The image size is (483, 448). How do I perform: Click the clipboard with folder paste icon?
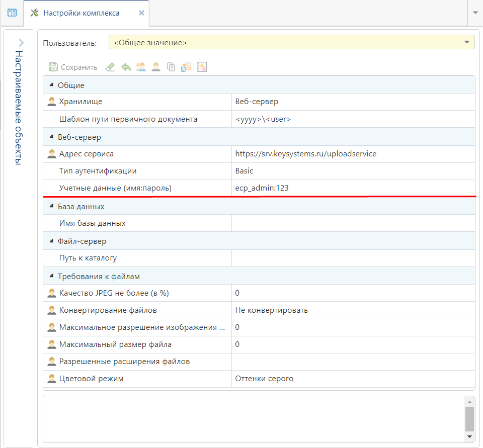coord(186,67)
